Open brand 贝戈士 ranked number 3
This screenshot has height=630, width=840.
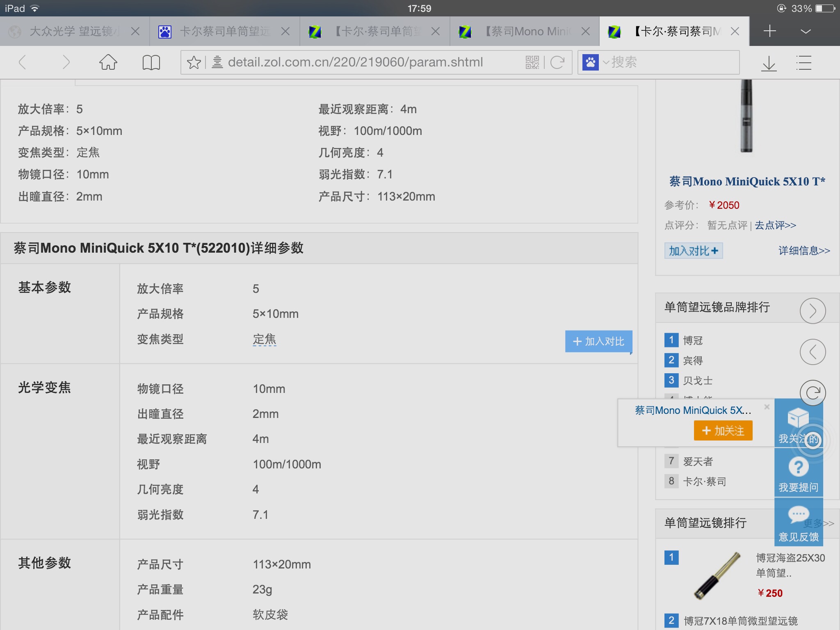coord(698,381)
